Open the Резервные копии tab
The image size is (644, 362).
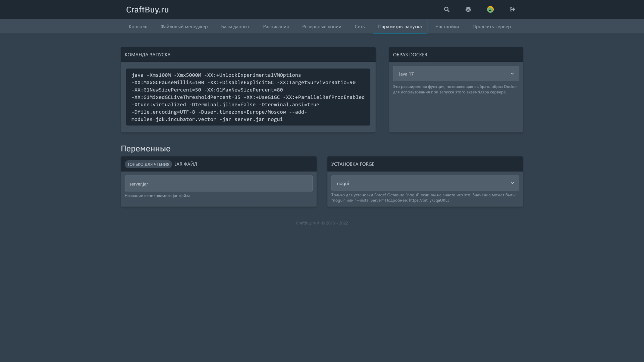click(322, 26)
